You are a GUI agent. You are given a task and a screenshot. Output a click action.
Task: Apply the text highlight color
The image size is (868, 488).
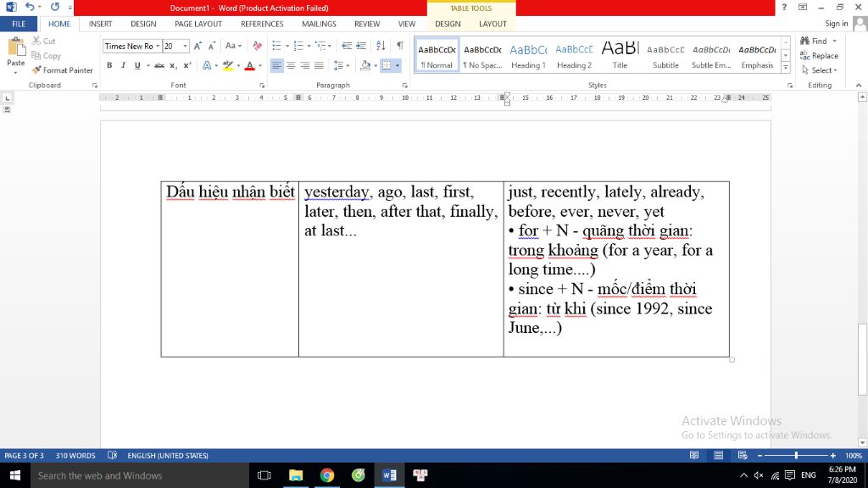(227, 65)
